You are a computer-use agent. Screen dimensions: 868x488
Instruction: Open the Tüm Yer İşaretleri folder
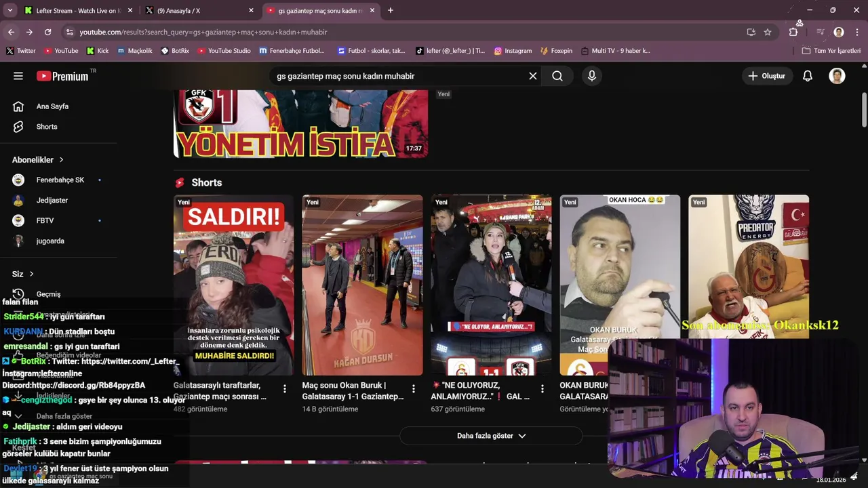pyautogui.click(x=831, y=51)
